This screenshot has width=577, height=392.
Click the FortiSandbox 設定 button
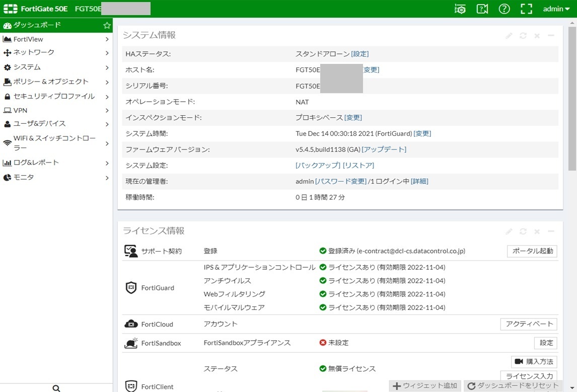coord(546,343)
